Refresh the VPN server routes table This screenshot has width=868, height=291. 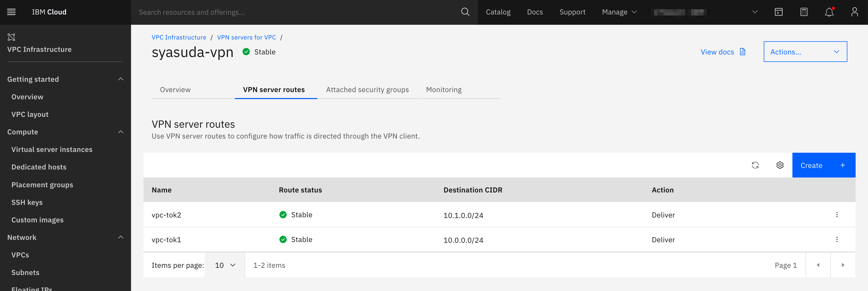pos(755,165)
